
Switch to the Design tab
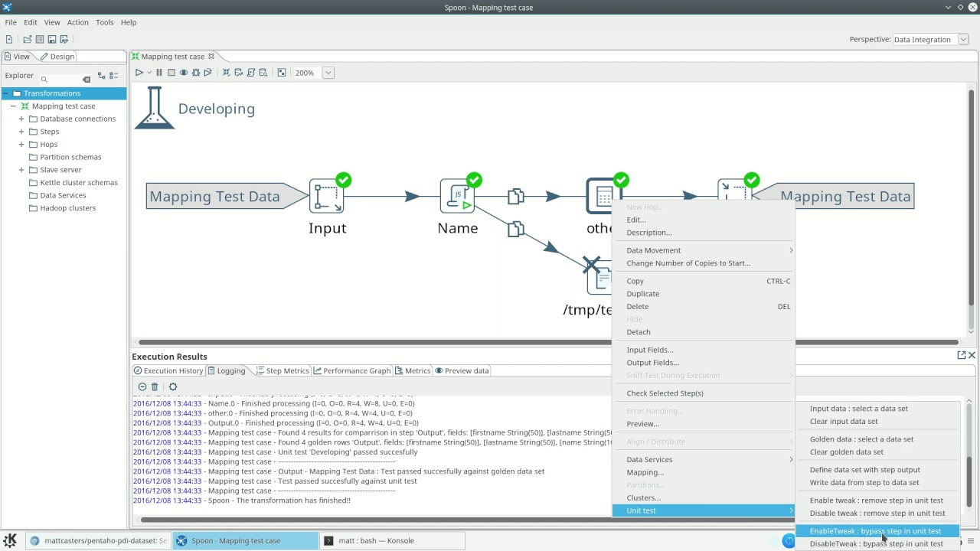[x=57, y=57]
